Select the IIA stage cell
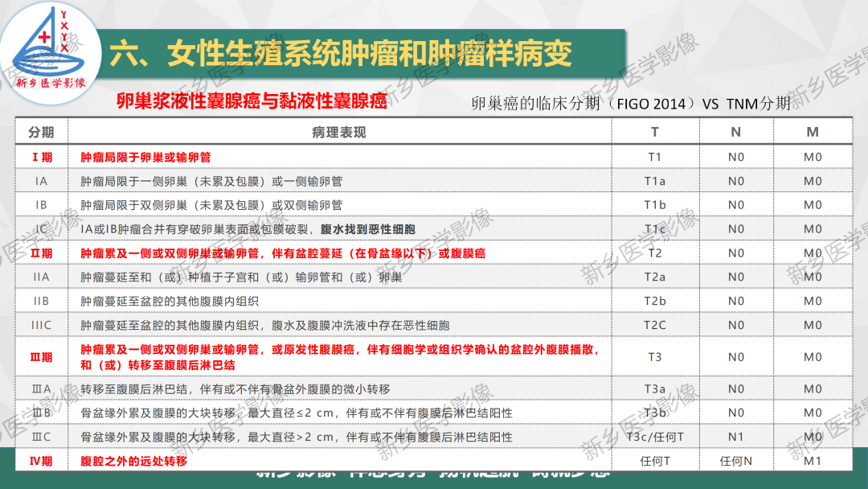868x489 pixels. click(x=41, y=277)
